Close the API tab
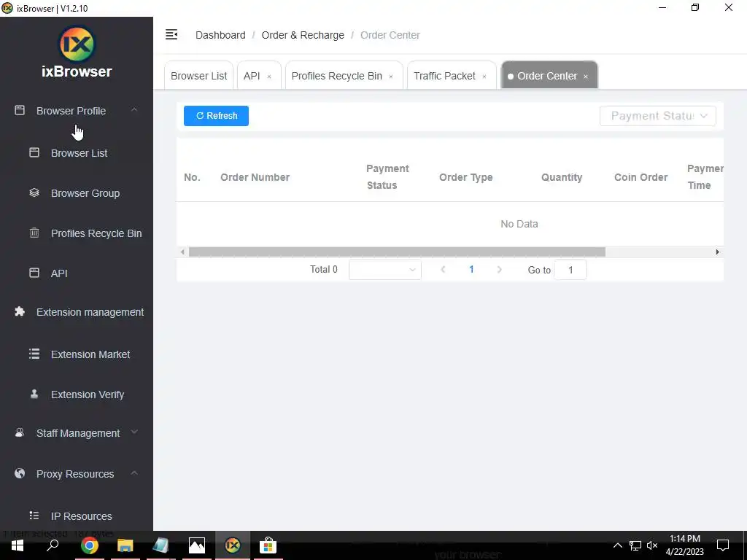 269,77
